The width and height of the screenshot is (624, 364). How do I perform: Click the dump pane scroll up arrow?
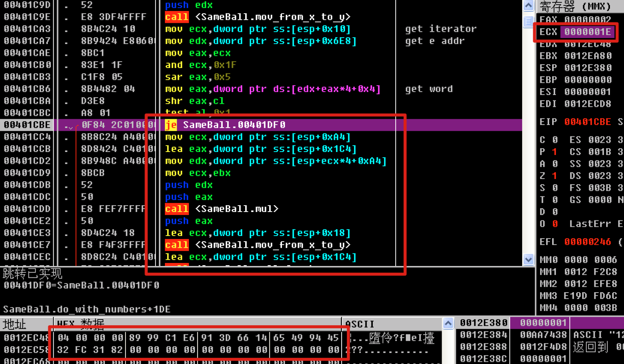click(448, 323)
